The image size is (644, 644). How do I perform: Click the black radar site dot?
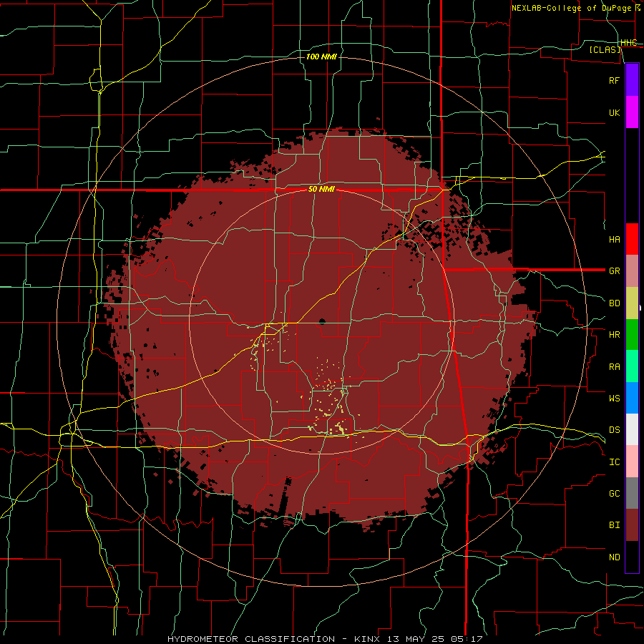pos(322,321)
